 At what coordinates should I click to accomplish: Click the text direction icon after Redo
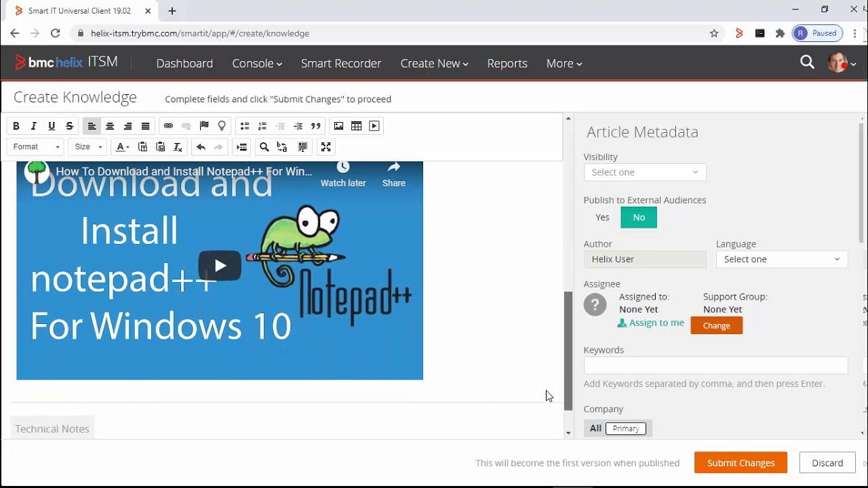pos(241,147)
